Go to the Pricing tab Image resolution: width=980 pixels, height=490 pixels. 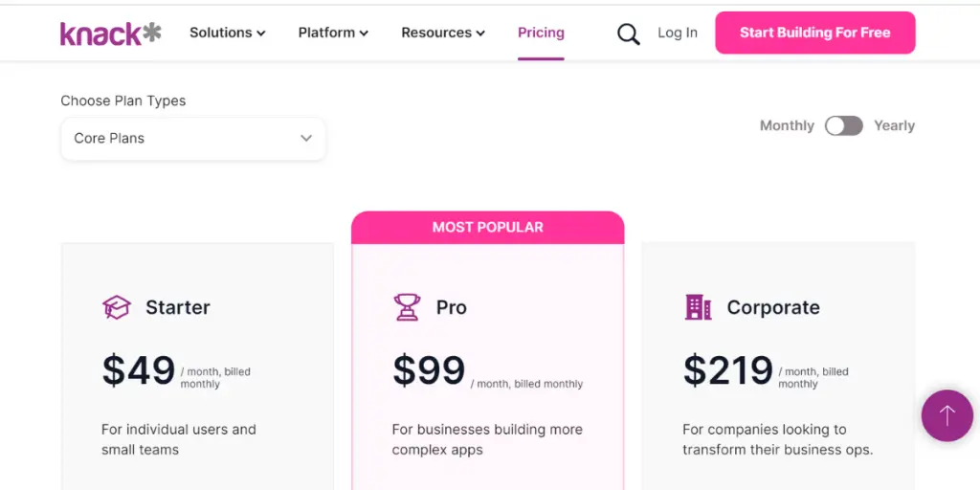tap(541, 33)
